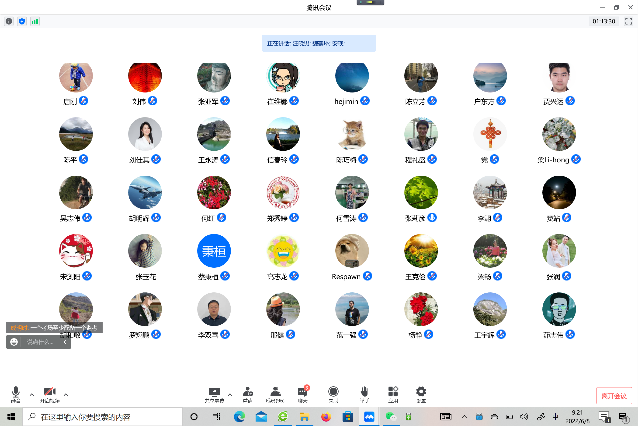Screen dimensions: 638x426
Task: Expand the arrow beside the video button
Action: (x=66, y=393)
